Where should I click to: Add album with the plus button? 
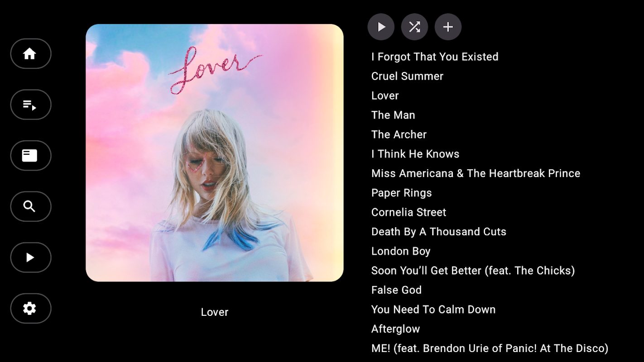click(x=448, y=27)
